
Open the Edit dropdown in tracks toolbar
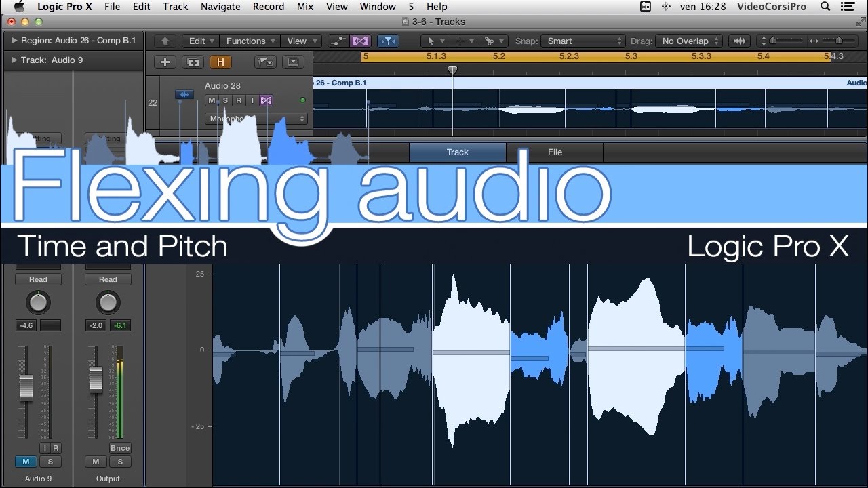tap(201, 41)
